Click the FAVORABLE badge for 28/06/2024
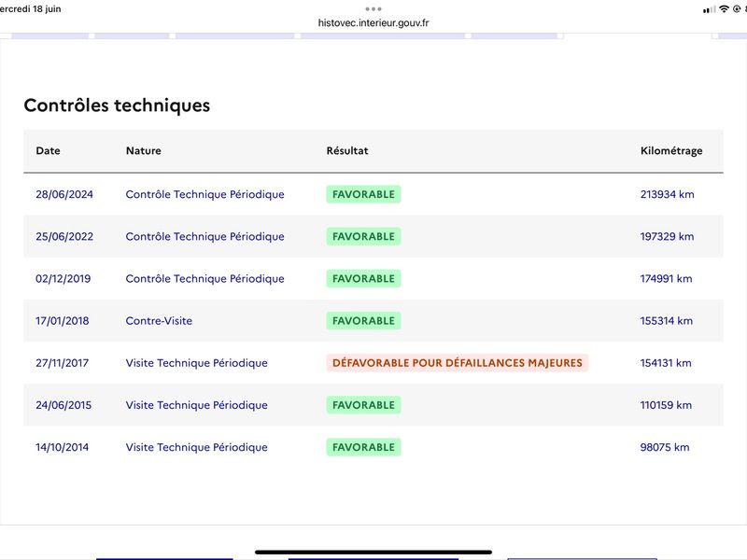This screenshot has width=747, height=560. click(363, 194)
